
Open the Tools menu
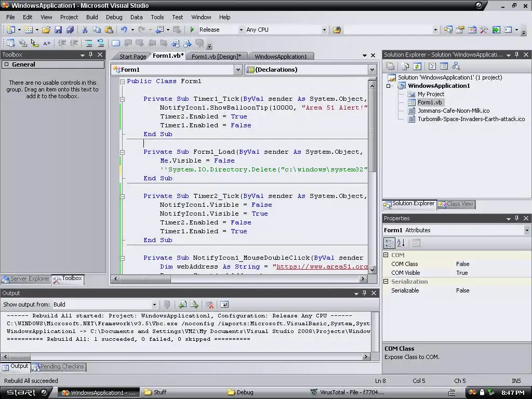(157, 17)
